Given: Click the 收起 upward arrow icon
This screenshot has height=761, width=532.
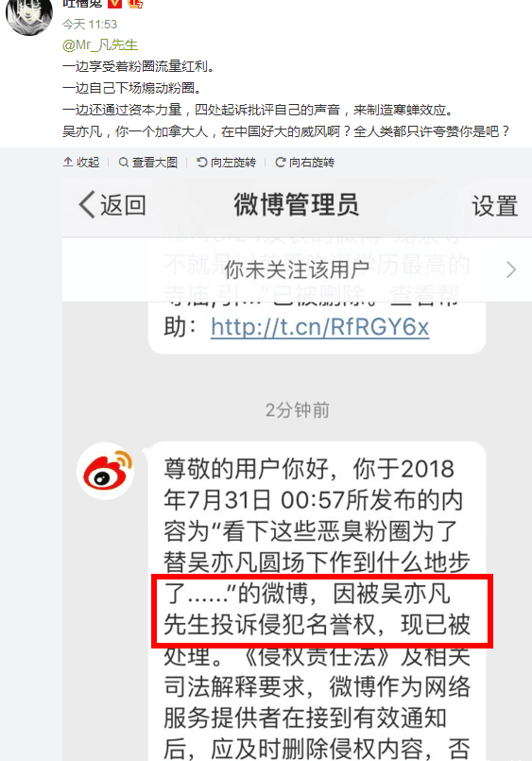Looking at the screenshot, I should click(68, 162).
